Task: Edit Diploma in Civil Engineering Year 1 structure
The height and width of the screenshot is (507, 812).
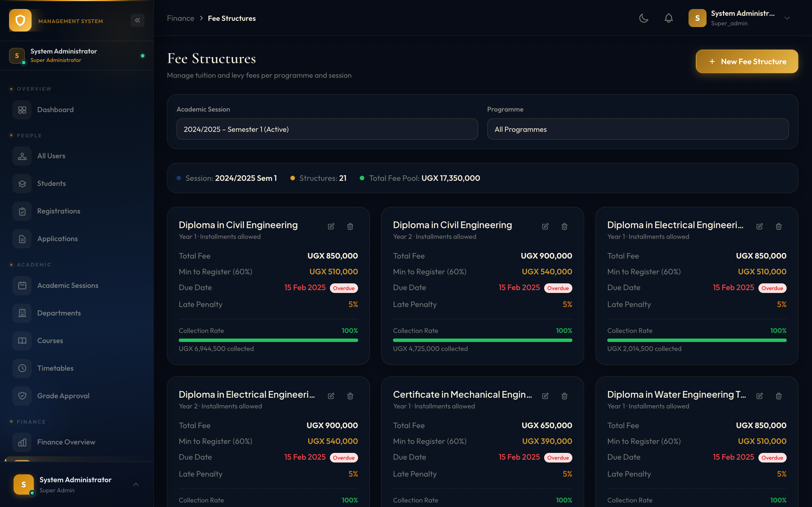Action: (x=331, y=226)
